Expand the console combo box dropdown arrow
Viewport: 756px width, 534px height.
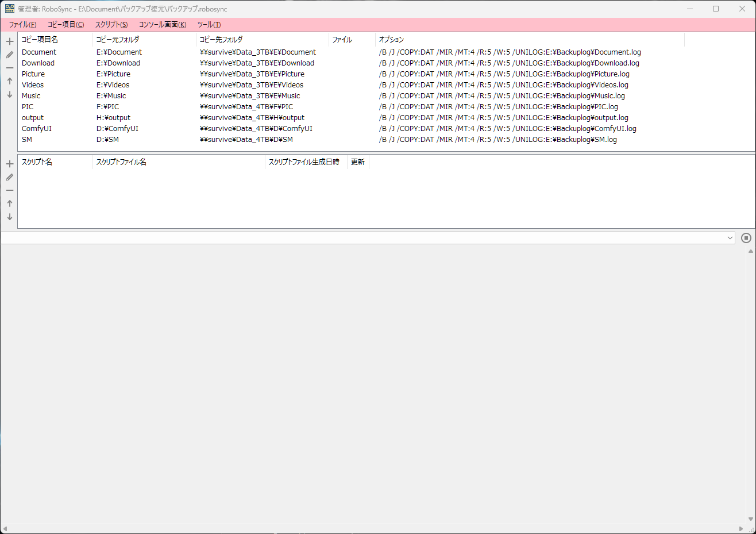click(x=730, y=238)
